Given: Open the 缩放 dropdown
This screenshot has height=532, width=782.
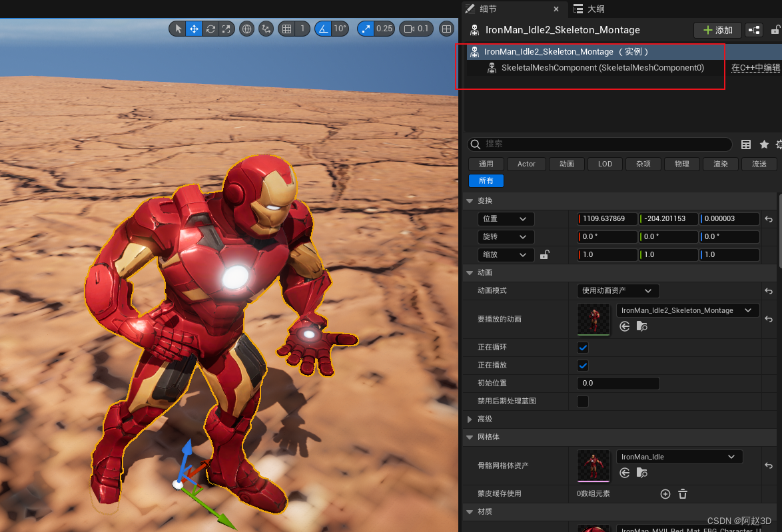Looking at the screenshot, I should pos(506,255).
